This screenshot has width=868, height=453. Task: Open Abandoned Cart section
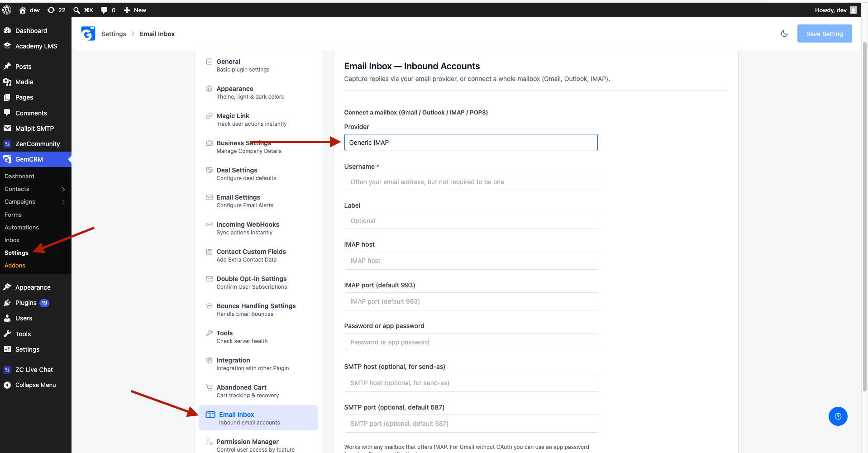point(258,391)
